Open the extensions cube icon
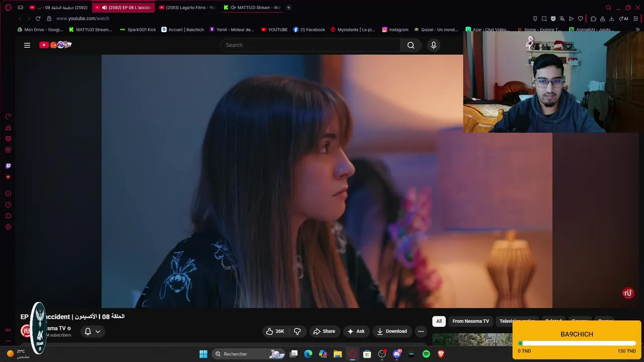The width and height of the screenshot is (644, 362). click(x=593, y=19)
